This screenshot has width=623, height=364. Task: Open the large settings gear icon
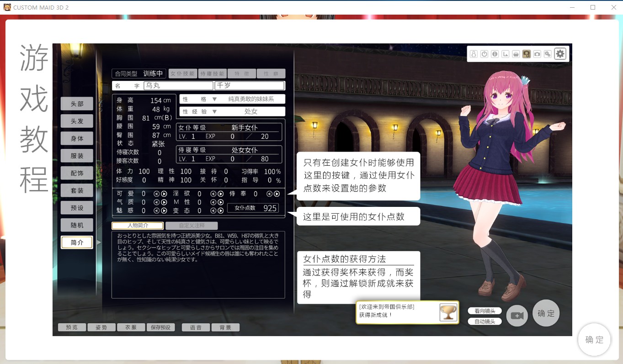(x=560, y=54)
